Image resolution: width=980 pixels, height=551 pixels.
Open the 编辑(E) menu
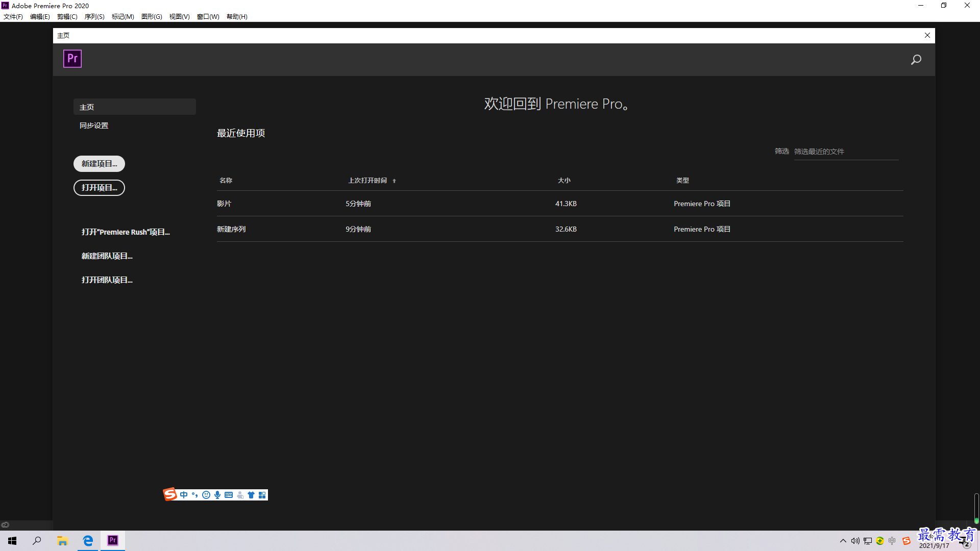point(40,16)
